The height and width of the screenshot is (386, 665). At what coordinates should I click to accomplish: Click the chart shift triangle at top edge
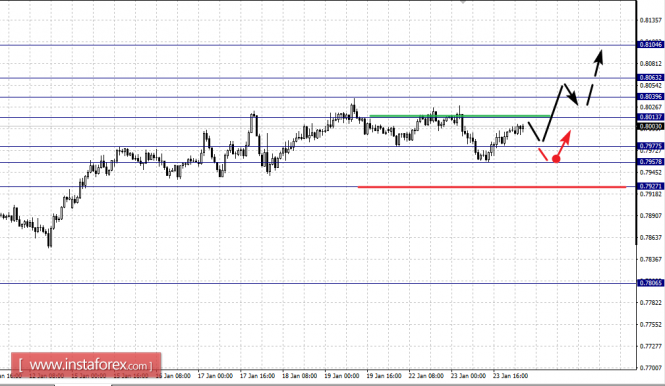463,2
